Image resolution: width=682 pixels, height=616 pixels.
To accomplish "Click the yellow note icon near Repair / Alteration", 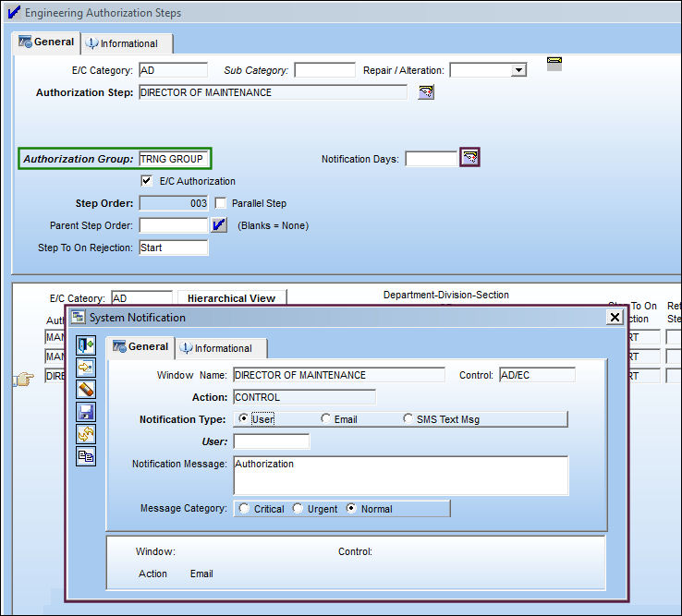I will 554,64.
